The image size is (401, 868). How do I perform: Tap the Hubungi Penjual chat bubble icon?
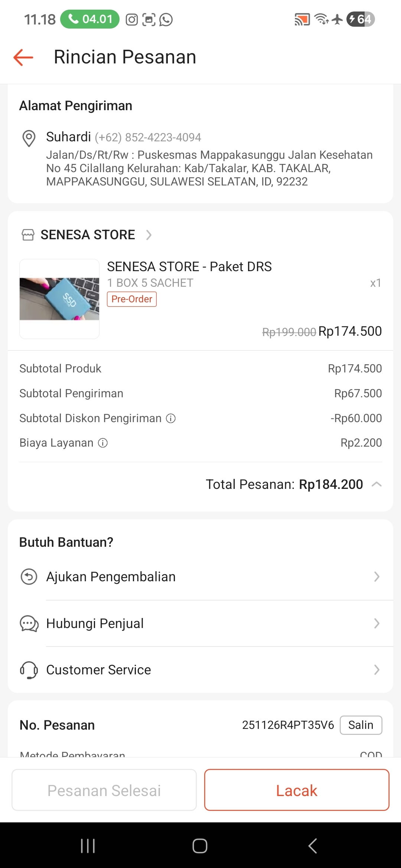click(29, 624)
